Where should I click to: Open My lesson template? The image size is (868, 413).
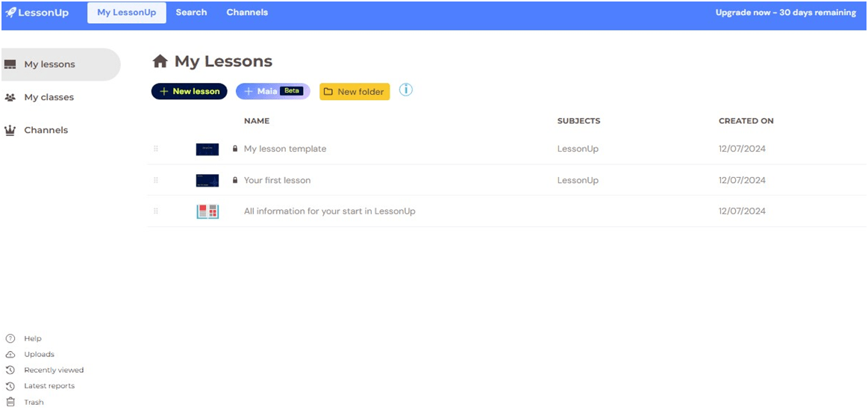[x=285, y=149]
